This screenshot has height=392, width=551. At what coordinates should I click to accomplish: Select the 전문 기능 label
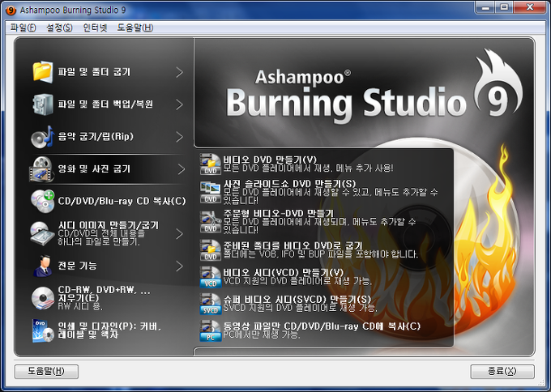77,266
